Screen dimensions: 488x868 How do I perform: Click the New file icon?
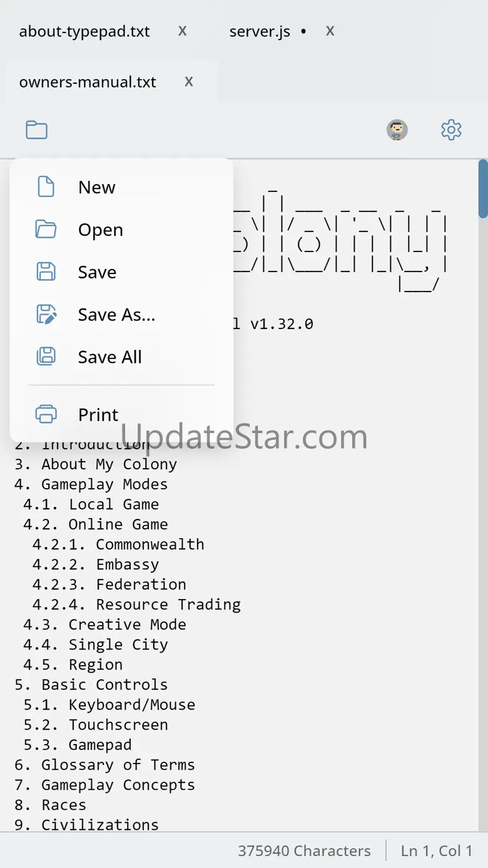coord(46,187)
